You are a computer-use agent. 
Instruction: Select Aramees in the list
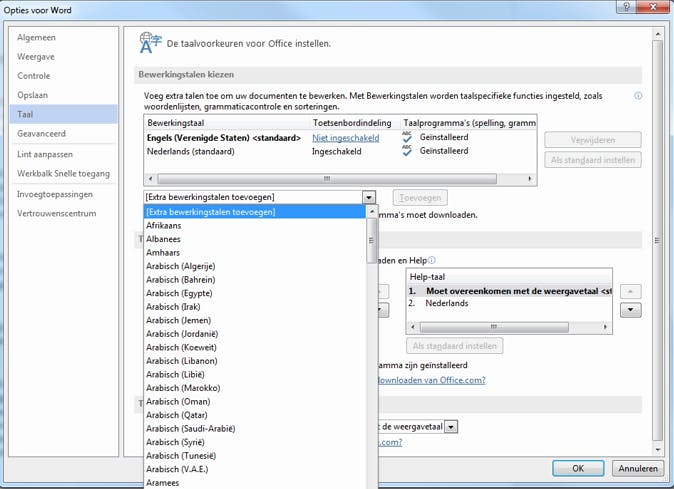(x=255, y=483)
